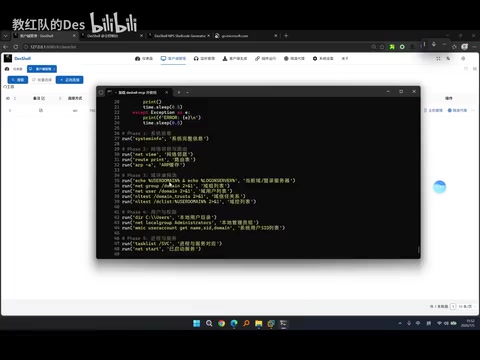Open the last navigation item after system settings
Viewport: 480px width, 360px height.
[x=345, y=58]
